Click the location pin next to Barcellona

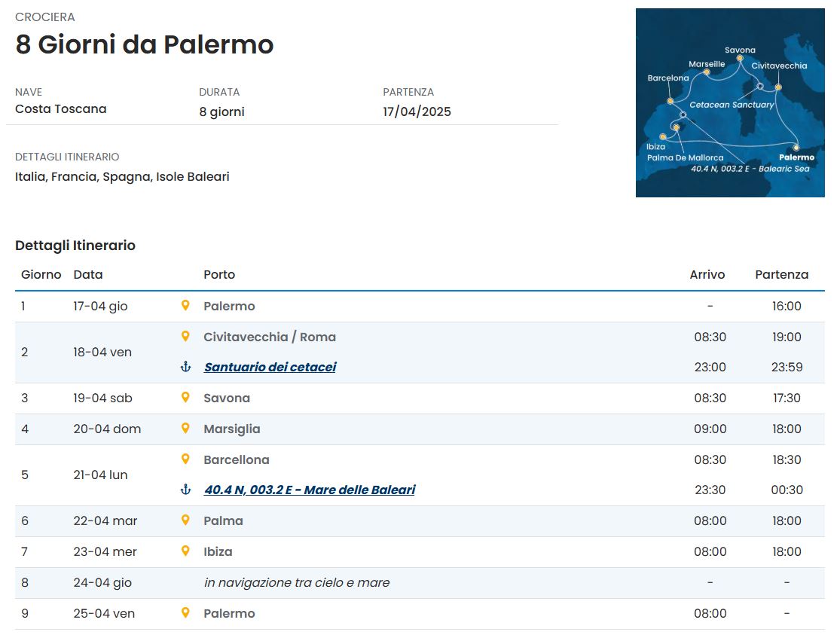click(x=185, y=459)
